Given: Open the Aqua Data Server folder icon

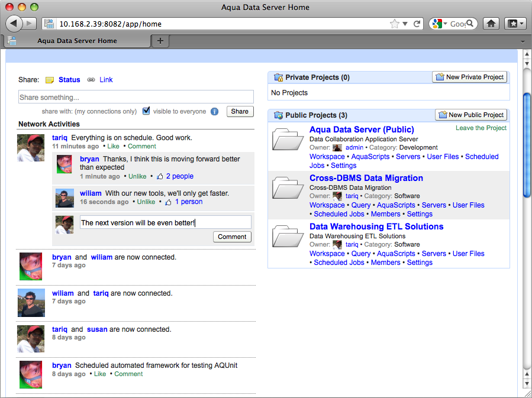Looking at the screenshot, I should pyautogui.click(x=288, y=139).
